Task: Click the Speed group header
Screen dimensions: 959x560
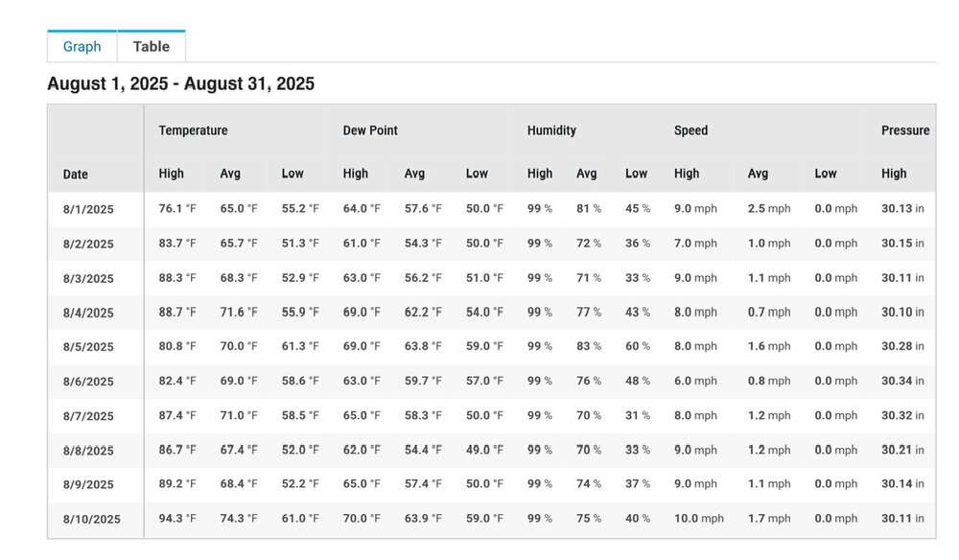Action: (691, 130)
